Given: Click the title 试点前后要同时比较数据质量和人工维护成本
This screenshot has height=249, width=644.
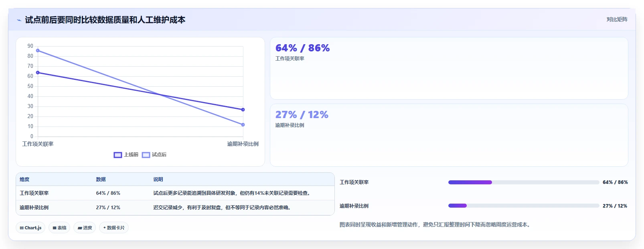Looking at the screenshot, I should coord(105,20).
